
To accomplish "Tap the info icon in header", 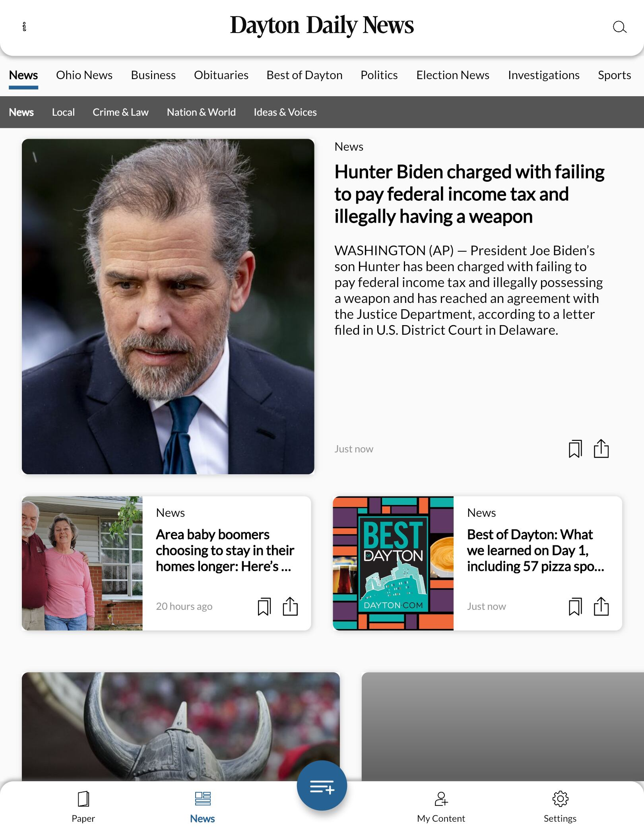I will point(24,27).
